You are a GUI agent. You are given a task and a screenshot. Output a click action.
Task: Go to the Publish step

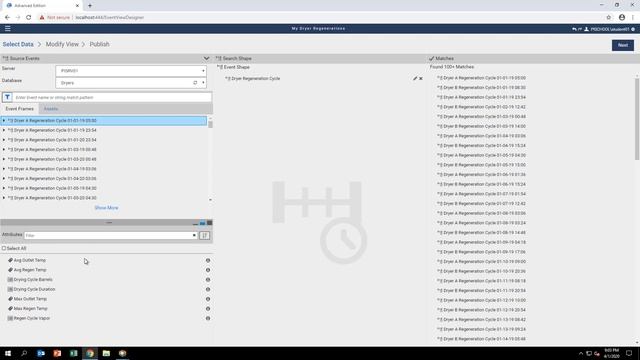[100, 44]
